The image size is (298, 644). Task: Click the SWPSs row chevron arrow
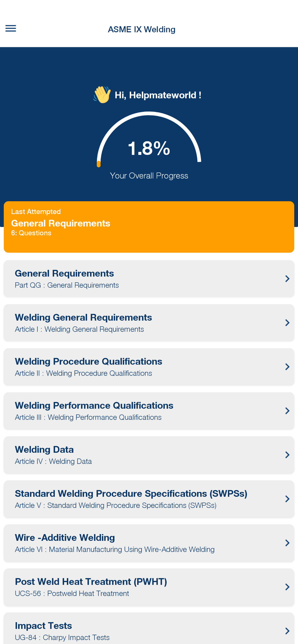pos(287,499)
